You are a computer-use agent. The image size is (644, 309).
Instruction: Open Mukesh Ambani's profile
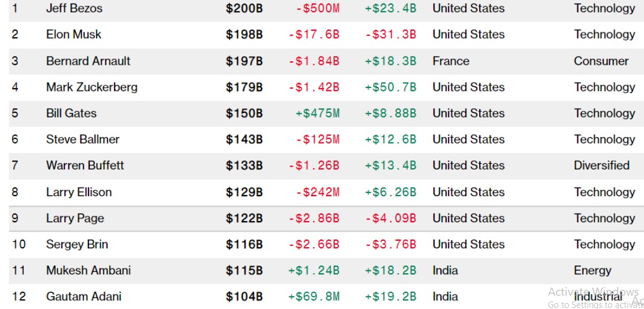click(x=89, y=270)
